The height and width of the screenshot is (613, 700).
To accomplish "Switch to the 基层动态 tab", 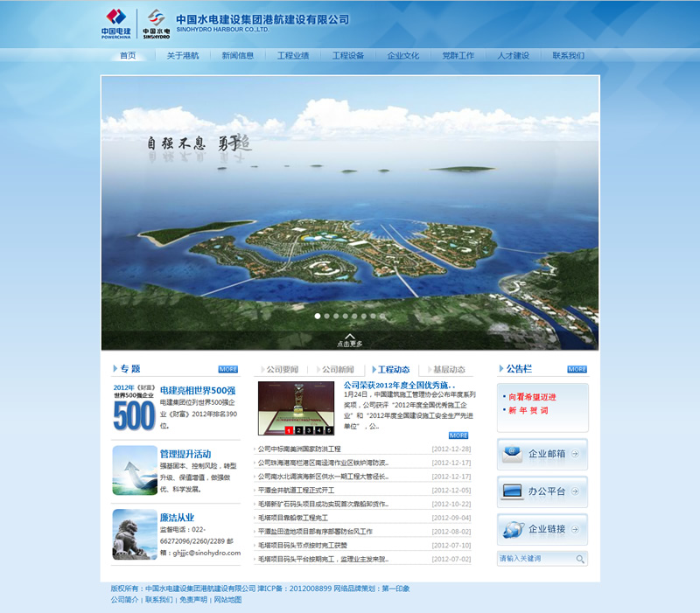I will 449,370.
